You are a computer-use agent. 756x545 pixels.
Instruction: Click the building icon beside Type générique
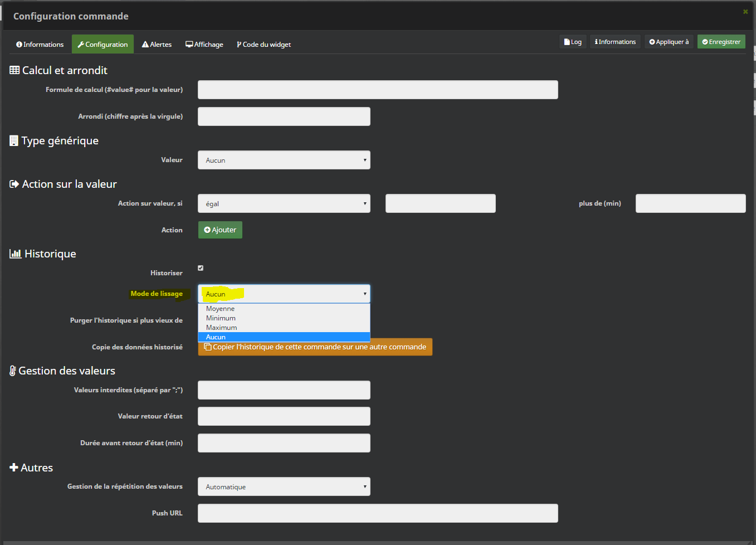pos(14,140)
